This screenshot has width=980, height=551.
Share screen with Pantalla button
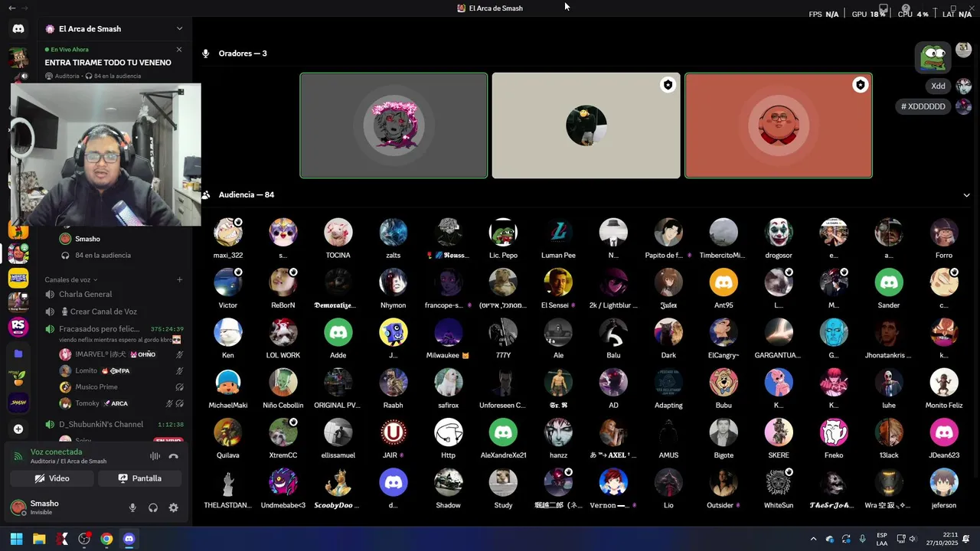(x=139, y=478)
